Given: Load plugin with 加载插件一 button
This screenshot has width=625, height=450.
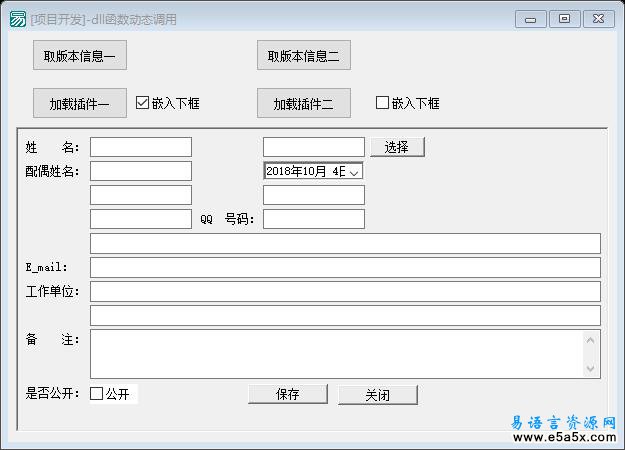Looking at the screenshot, I should [x=80, y=103].
